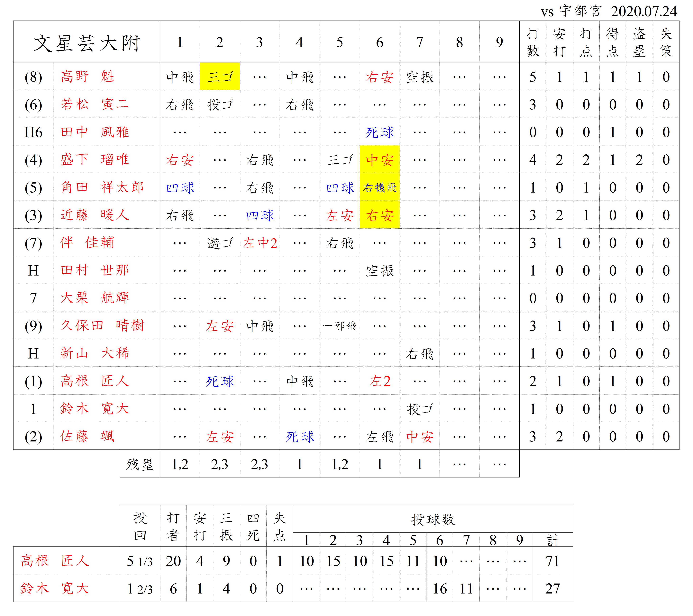Screen dimensions: 693x616
Task: Click the 計 total column header
Action: click(x=553, y=540)
